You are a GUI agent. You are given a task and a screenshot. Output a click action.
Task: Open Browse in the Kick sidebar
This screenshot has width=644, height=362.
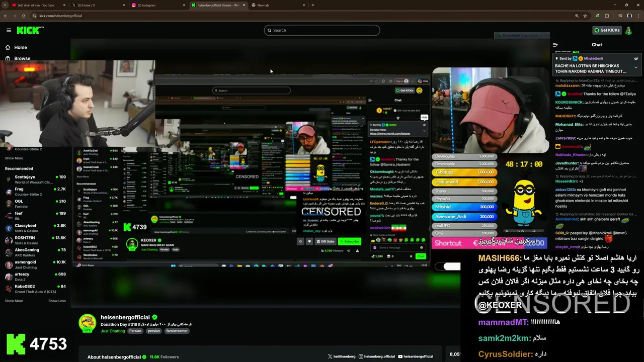22,58
